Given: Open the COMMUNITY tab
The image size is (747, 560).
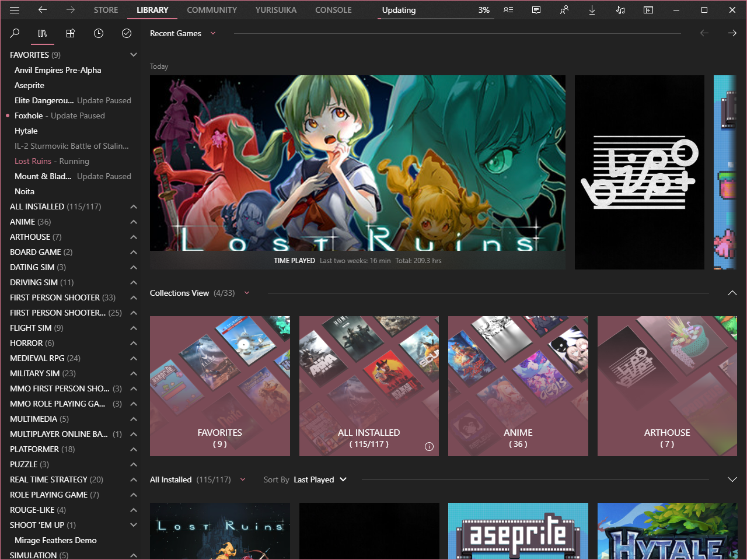Looking at the screenshot, I should 212,10.
